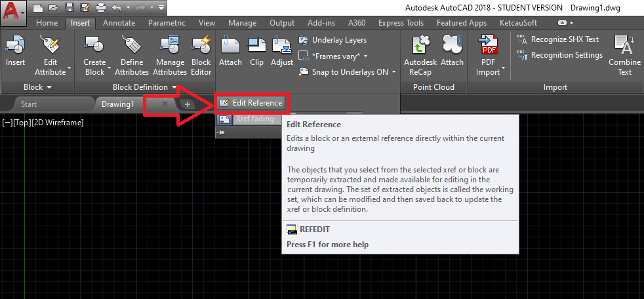Select the Drawing1 file tab
The width and height of the screenshot is (644, 299).
pos(118,104)
